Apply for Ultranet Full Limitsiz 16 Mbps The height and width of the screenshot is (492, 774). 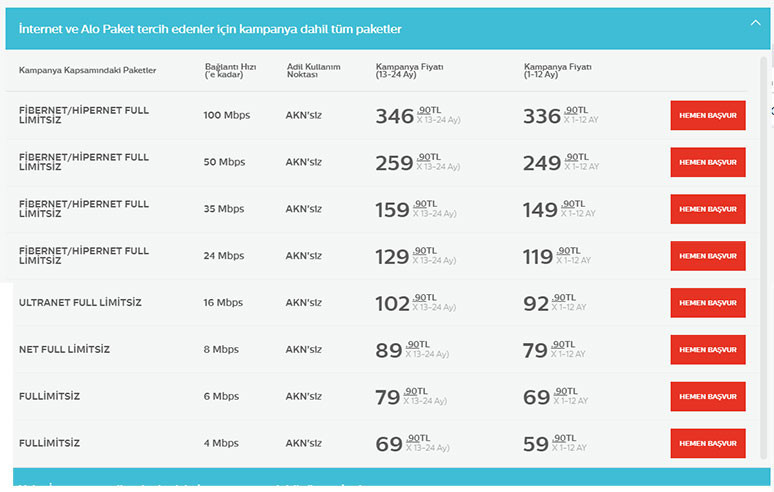coord(707,303)
